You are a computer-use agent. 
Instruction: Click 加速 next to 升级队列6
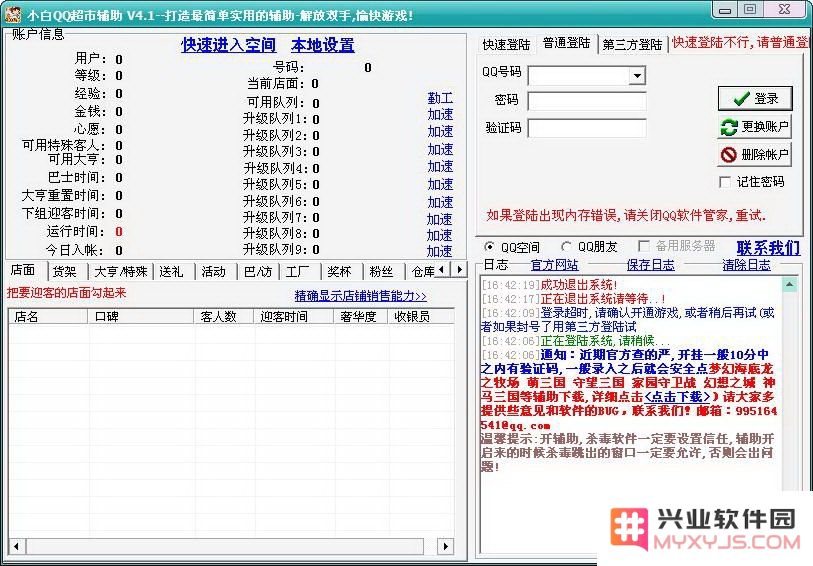pos(440,202)
